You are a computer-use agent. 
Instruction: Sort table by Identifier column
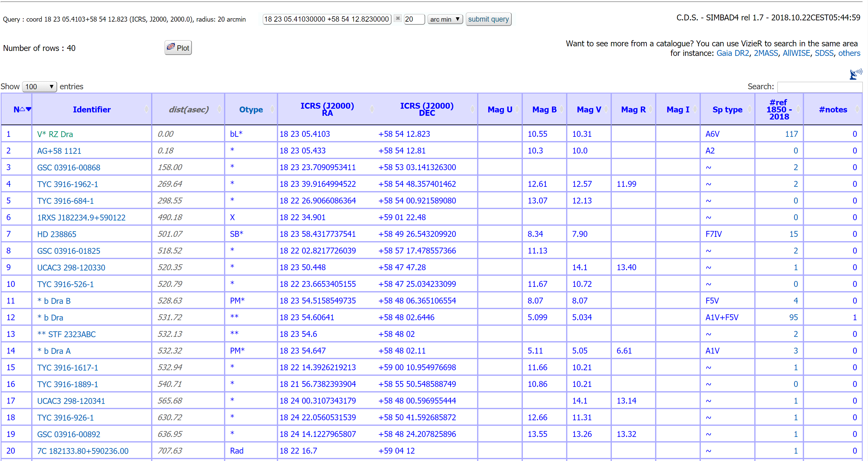click(x=91, y=109)
